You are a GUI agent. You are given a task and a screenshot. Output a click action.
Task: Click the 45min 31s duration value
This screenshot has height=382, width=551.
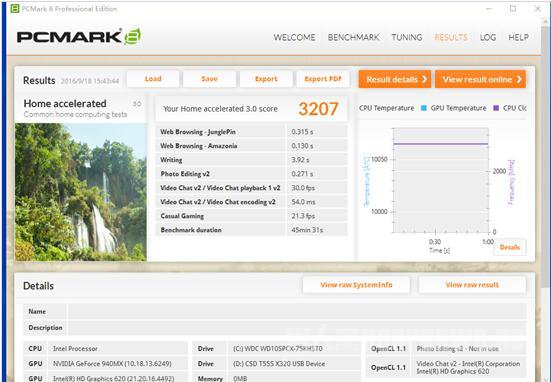coord(307,230)
